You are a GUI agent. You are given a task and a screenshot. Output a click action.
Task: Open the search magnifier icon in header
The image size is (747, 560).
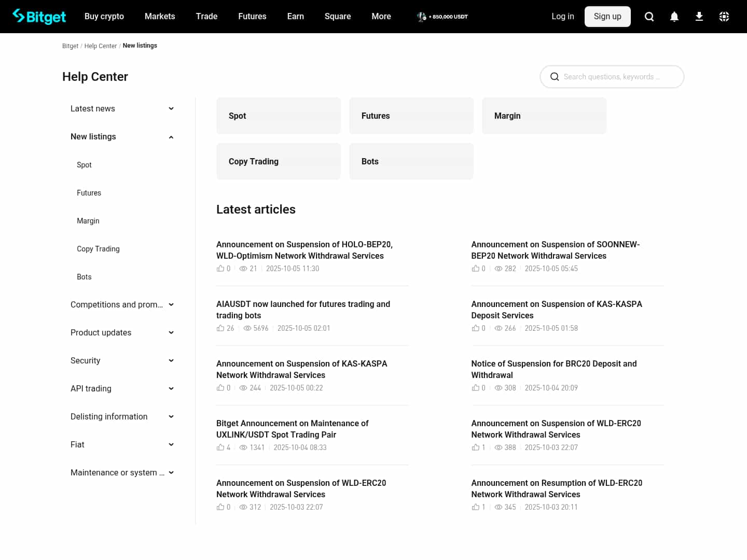point(649,17)
